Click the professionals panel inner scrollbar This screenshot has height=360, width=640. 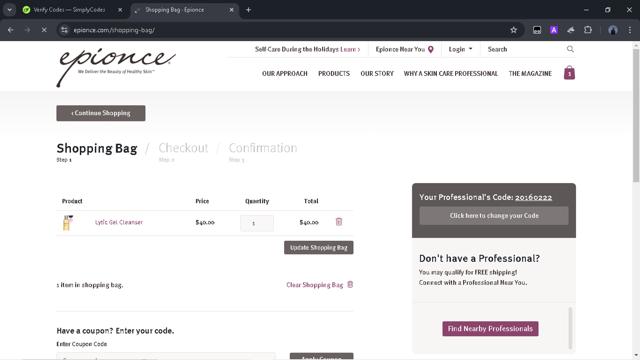click(571, 328)
